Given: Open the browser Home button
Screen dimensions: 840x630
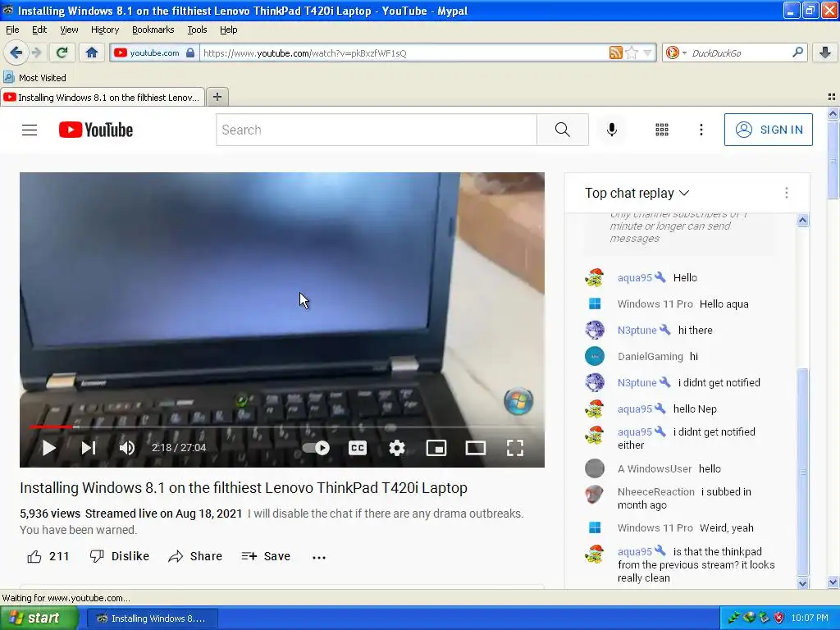Looking at the screenshot, I should click(92, 52).
